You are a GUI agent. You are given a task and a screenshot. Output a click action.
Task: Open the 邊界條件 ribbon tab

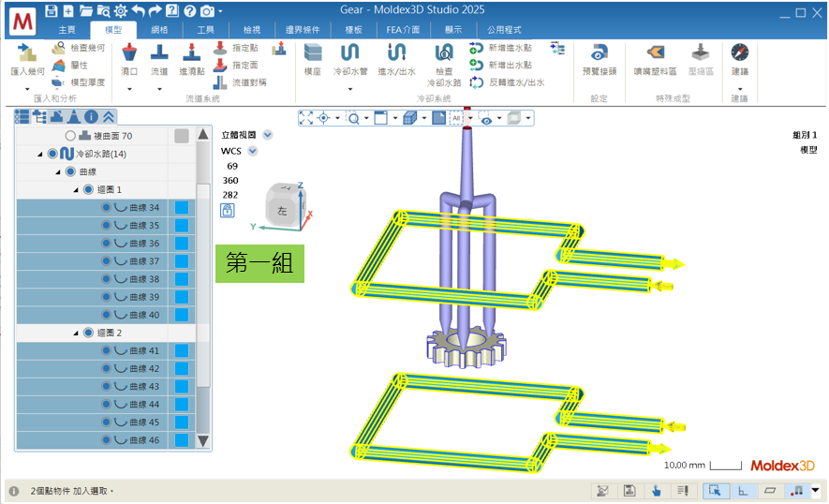coord(303,30)
